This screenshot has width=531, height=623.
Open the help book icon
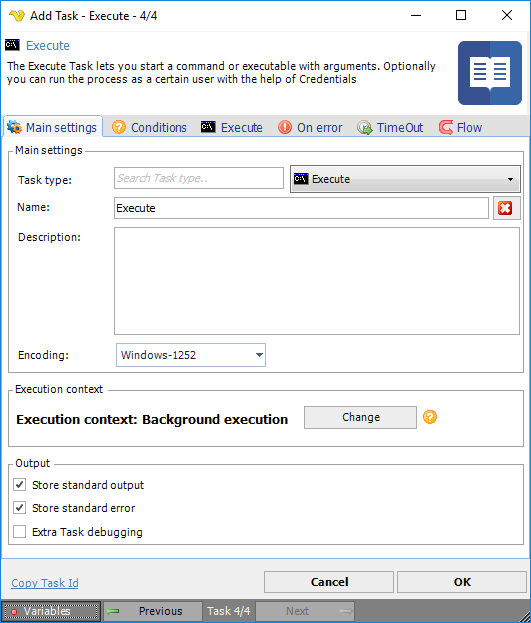[490, 73]
